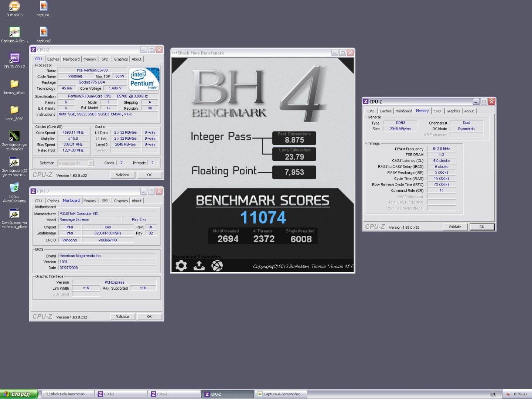The height and width of the screenshot is (399, 532).
Task: Click the Core Speed value 4590.11 MHz
Action: (x=73, y=132)
